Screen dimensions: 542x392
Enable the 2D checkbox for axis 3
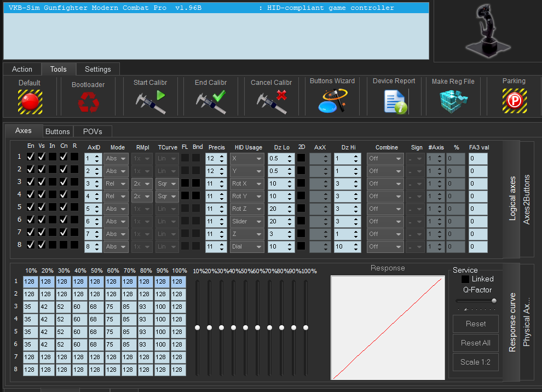pyautogui.click(x=302, y=183)
